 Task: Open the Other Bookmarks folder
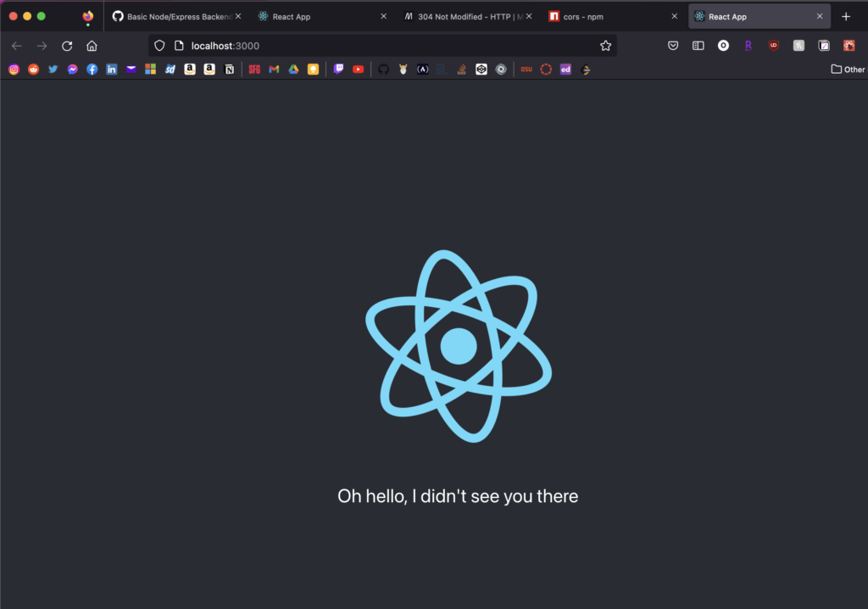tap(849, 70)
